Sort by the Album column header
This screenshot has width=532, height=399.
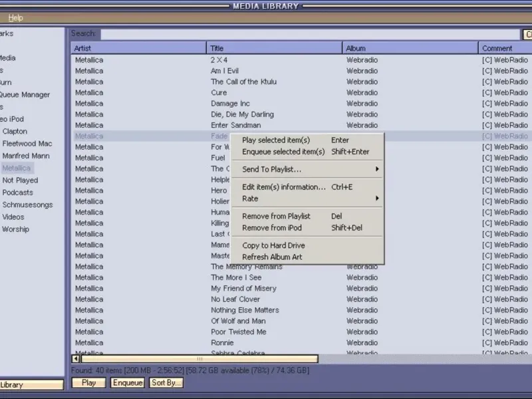pos(410,48)
